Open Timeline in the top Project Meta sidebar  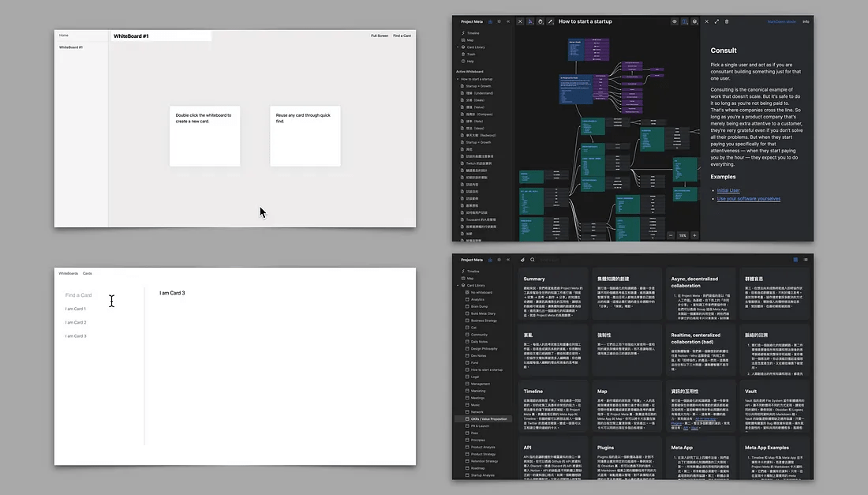coord(473,33)
